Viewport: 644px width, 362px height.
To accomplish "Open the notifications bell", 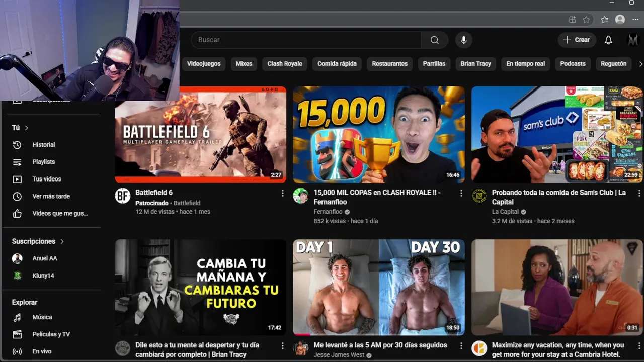I will [608, 40].
